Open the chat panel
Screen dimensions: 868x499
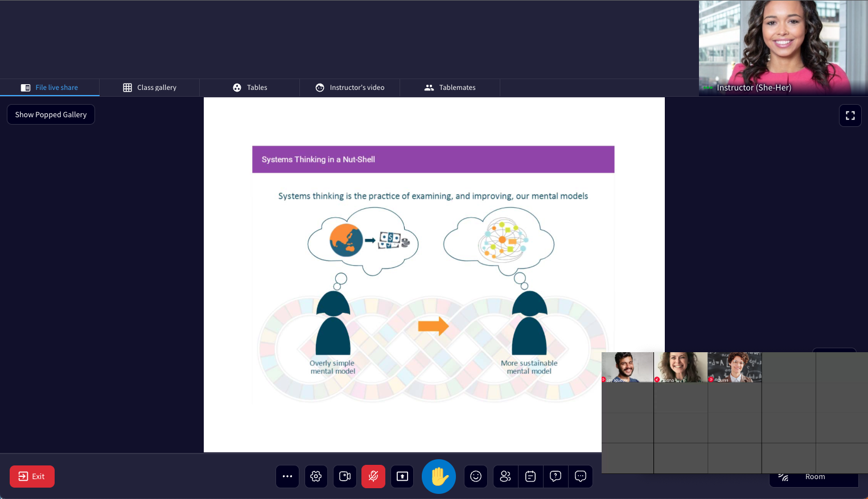(580, 476)
